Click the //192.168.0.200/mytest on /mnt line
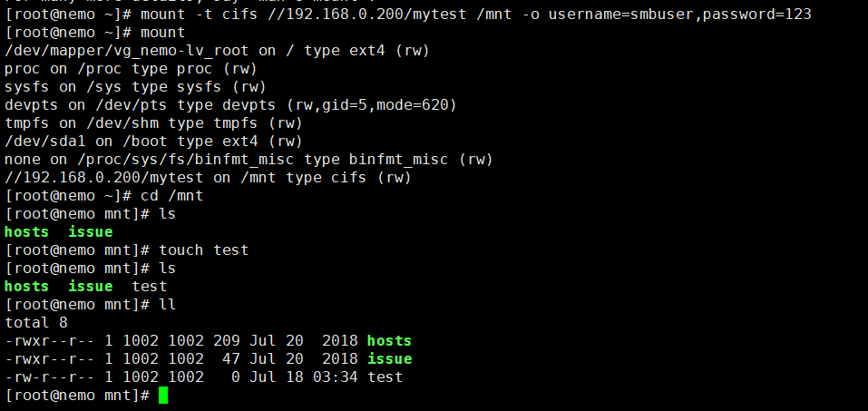Screen dimensions: 868x411 point(208,178)
